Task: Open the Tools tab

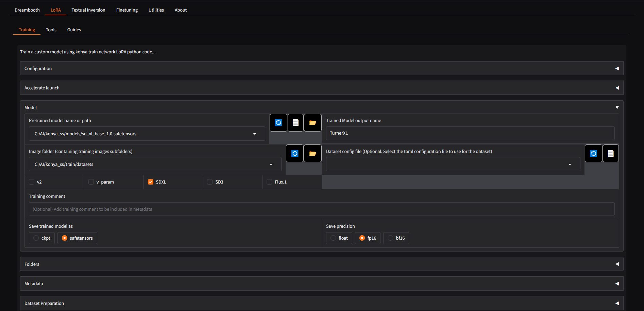Action: coord(51,30)
